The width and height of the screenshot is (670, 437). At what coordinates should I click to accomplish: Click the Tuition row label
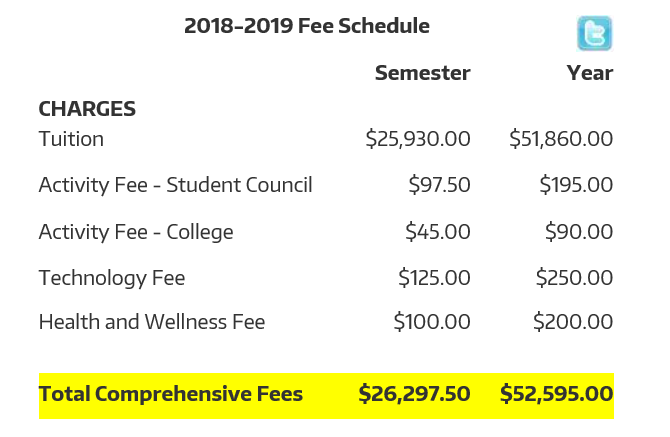tap(71, 139)
